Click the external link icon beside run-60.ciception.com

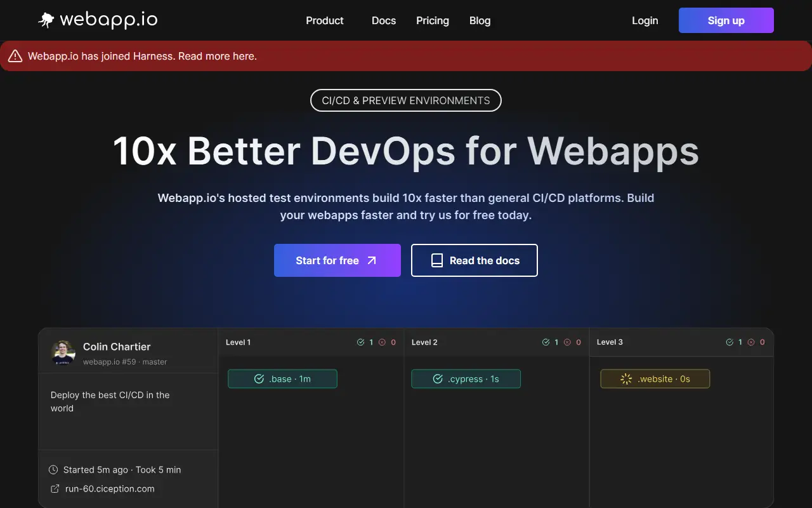54,489
